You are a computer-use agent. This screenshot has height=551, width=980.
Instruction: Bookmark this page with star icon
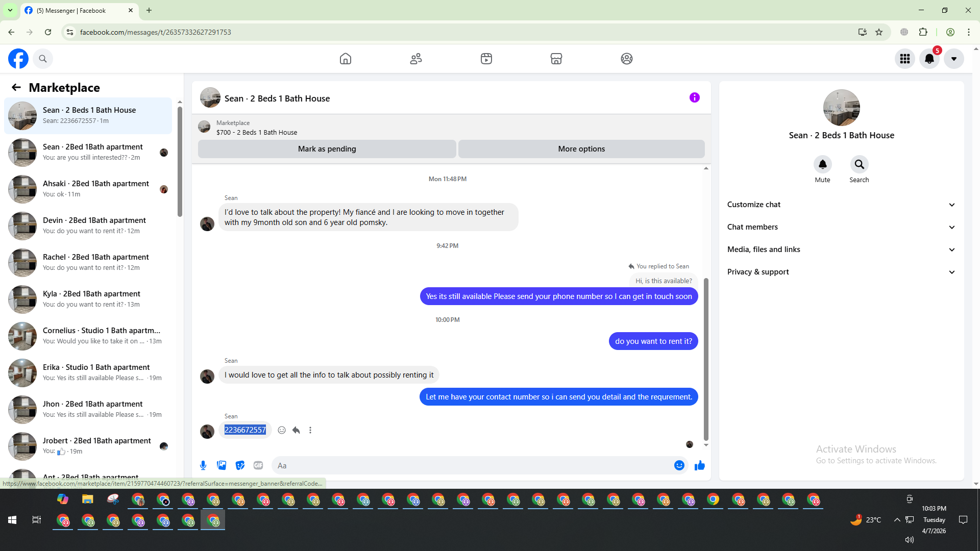[x=879, y=32]
